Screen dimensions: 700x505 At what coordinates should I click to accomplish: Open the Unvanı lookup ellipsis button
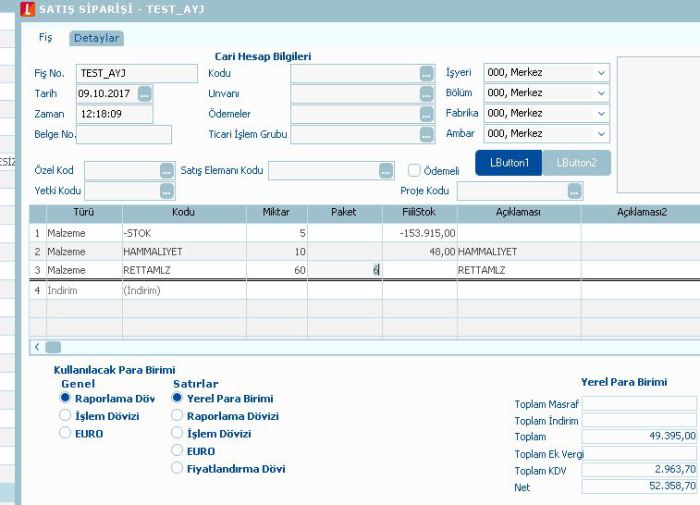click(x=427, y=94)
